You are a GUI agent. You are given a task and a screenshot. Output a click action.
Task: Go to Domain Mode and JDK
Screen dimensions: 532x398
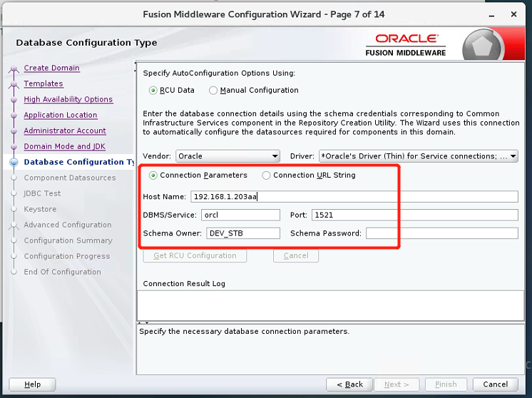pos(64,146)
